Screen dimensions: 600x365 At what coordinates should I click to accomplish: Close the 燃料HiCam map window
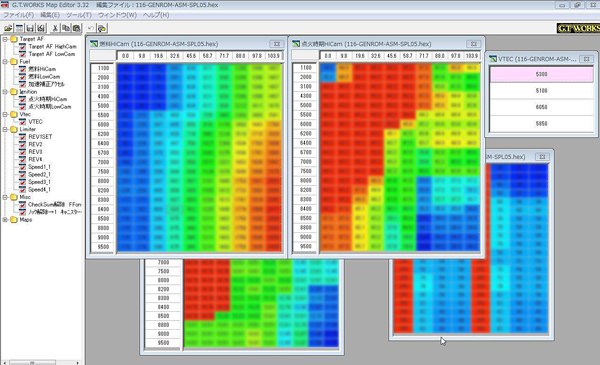point(277,44)
